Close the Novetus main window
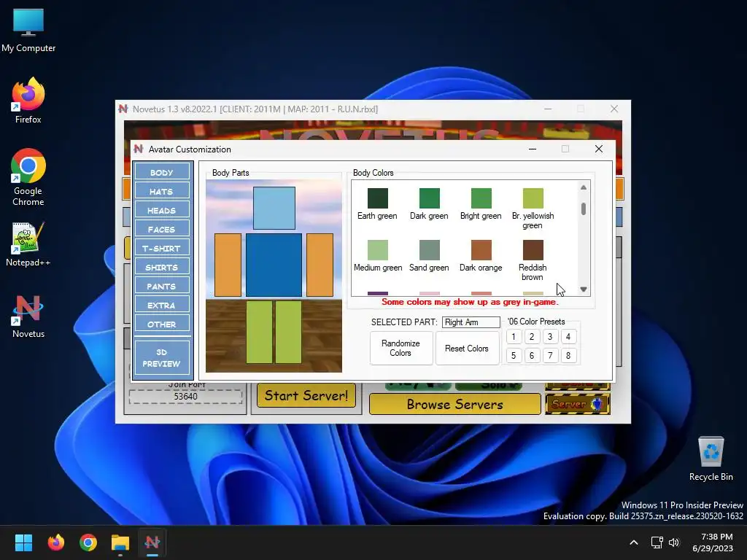This screenshot has width=747, height=560. tap(614, 109)
